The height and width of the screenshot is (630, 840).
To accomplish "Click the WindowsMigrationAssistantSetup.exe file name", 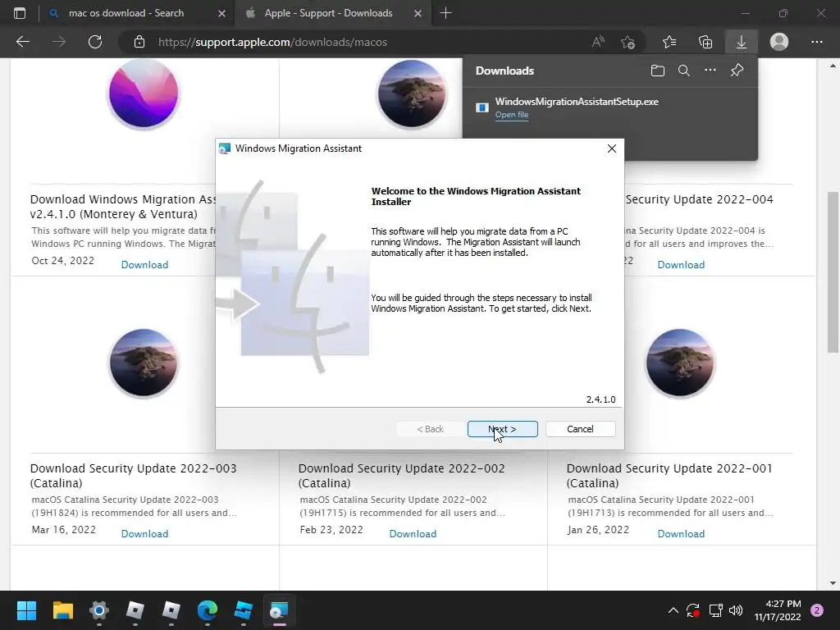I will pos(577,101).
